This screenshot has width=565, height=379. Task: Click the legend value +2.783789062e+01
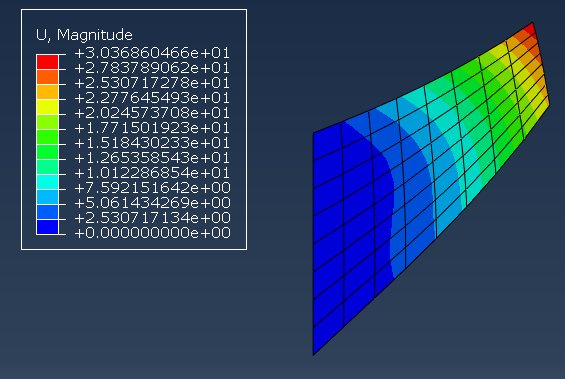coord(152,68)
